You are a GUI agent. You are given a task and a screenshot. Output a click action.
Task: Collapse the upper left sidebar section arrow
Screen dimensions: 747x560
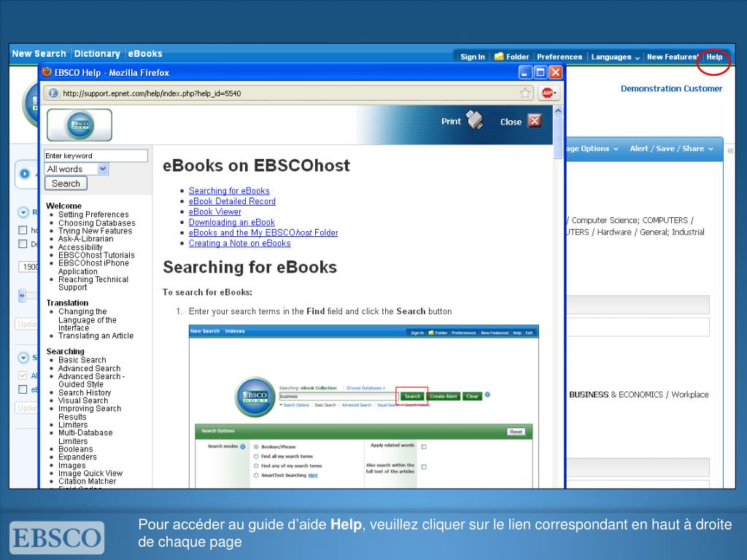(x=23, y=212)
